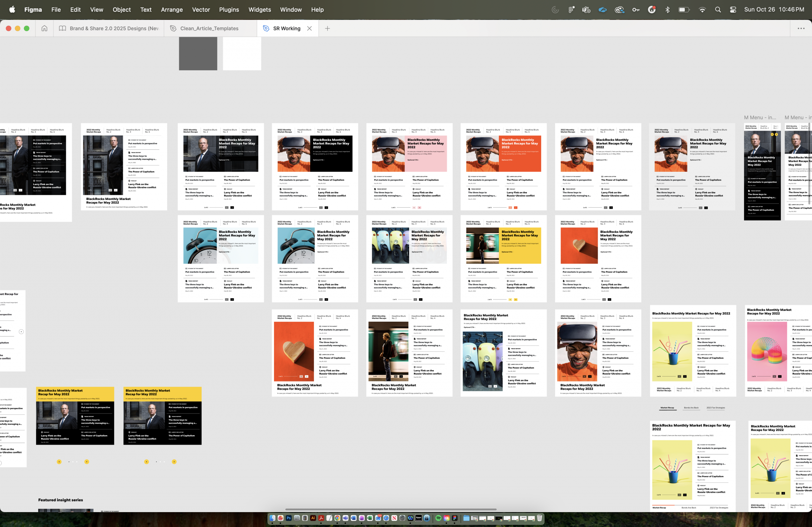Image resolution: width=812 pixels, height=527 pixels.
Task: Add a new tab with plus button
Action: coord(327,28)
